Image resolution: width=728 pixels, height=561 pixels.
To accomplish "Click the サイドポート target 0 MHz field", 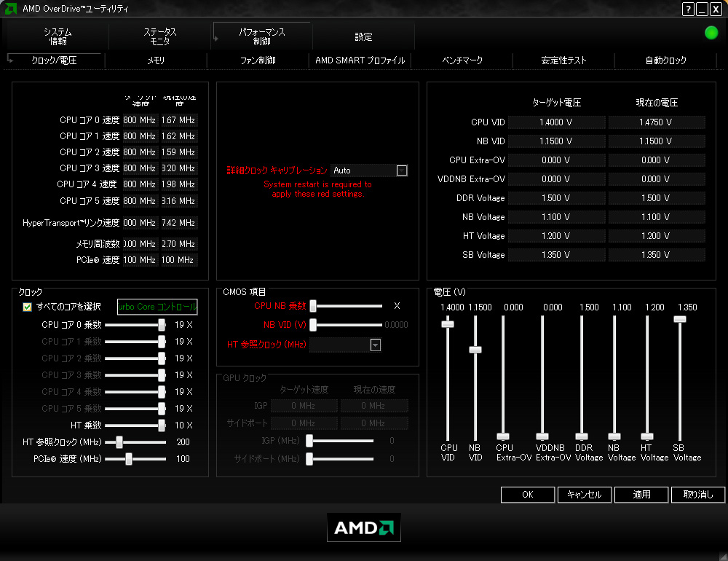I will coord(304,423).
